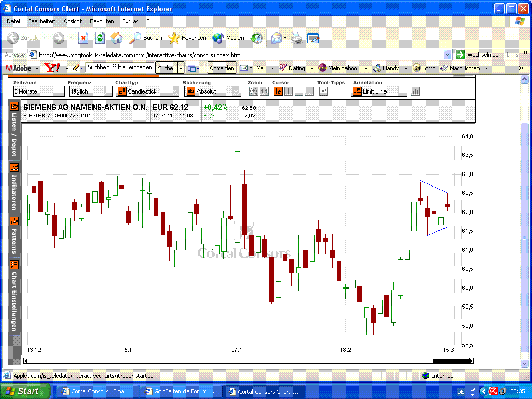
Task: Select the vertical line cursor mode
Action: tap(299, 91)
